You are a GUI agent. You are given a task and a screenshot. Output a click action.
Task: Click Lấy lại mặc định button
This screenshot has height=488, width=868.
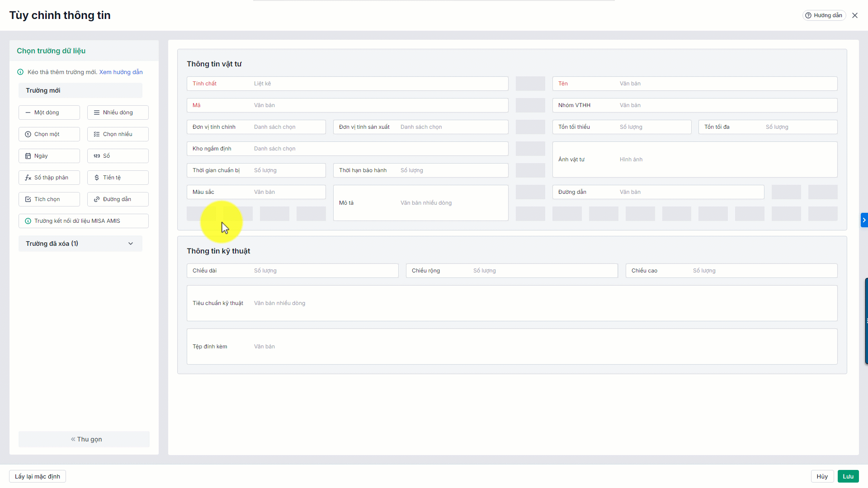click(x=38, y=476)
